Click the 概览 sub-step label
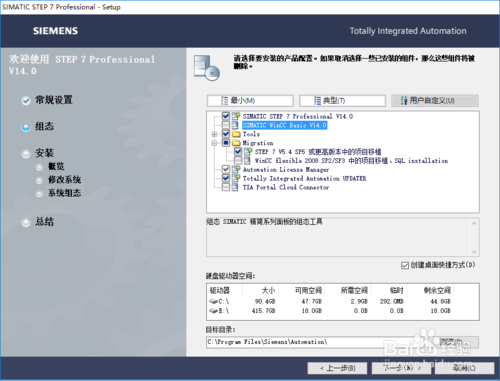Image resolution: width=500 pixels, height=381 pixels. [x=56, y=166]
